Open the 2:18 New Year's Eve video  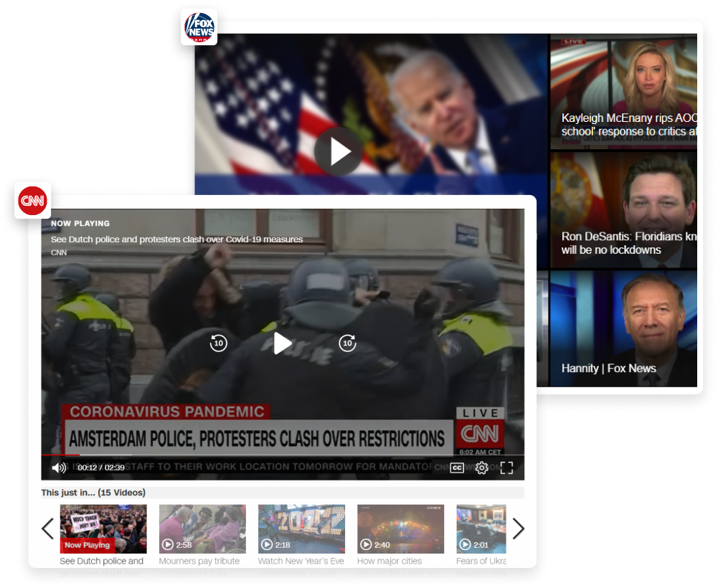coord(301,529)
